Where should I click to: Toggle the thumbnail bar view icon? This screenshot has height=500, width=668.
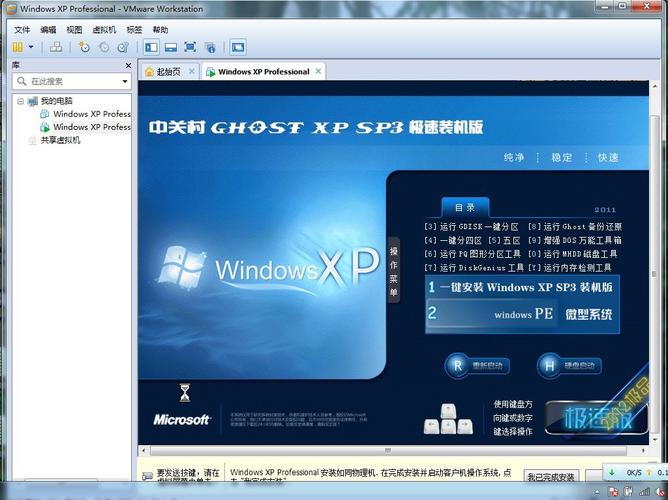click(x=171, y=47)
